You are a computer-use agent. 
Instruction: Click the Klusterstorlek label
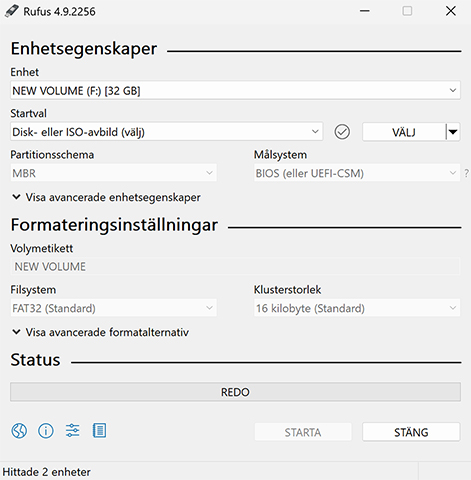tap(288, 290)
